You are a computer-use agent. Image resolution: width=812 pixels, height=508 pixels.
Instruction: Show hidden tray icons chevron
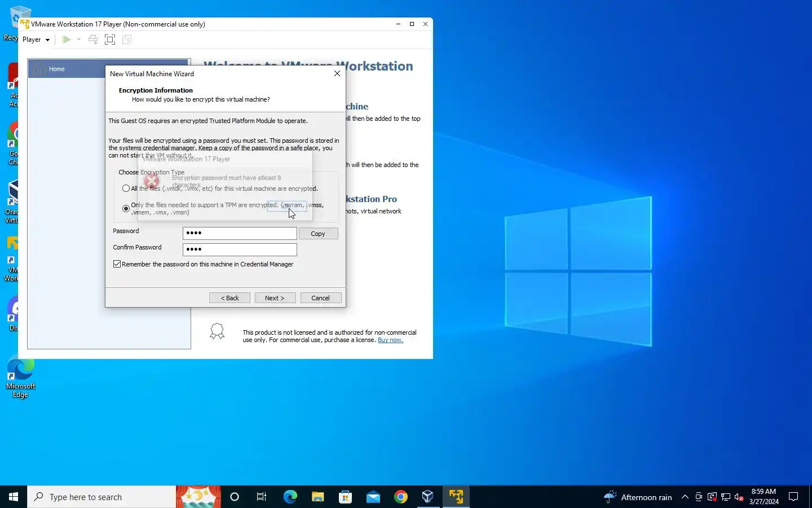coord(685,497)
